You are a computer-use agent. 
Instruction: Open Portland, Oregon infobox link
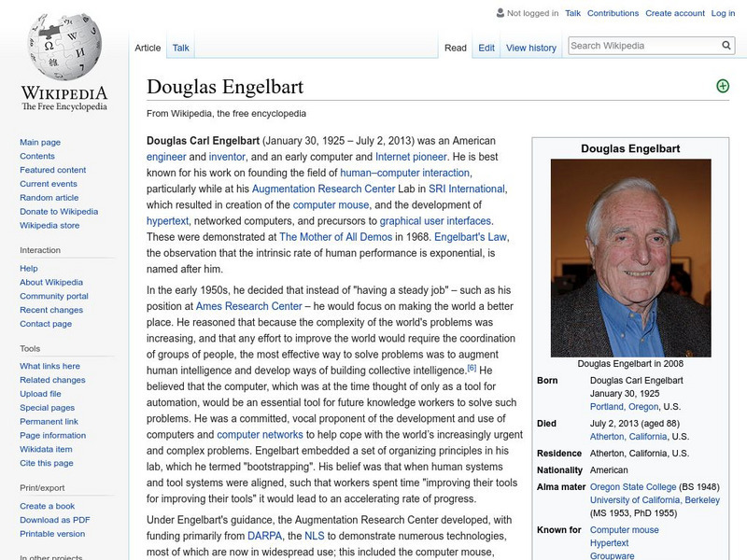[x=624, y=407]
